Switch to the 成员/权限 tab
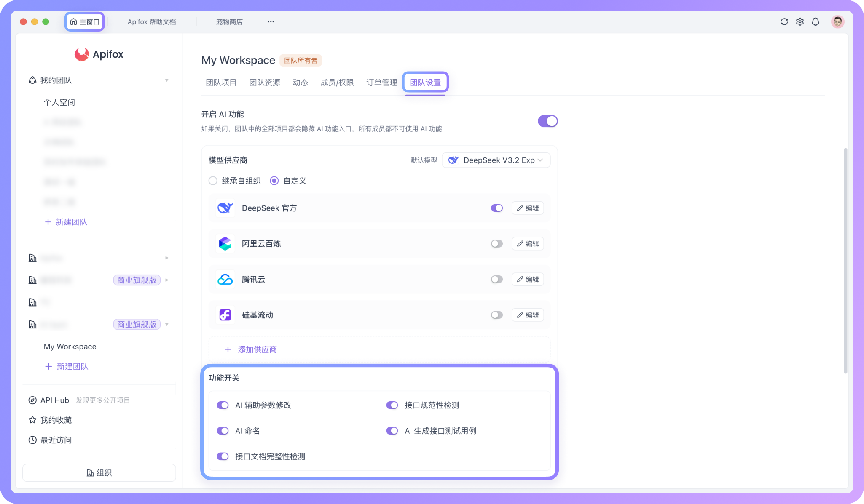 coord(337,83)
